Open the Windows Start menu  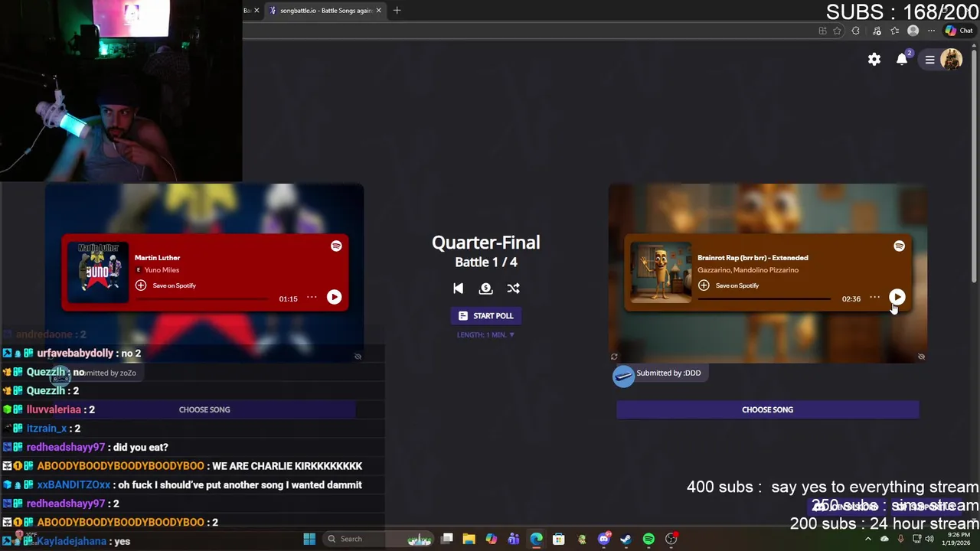[309, 539]
